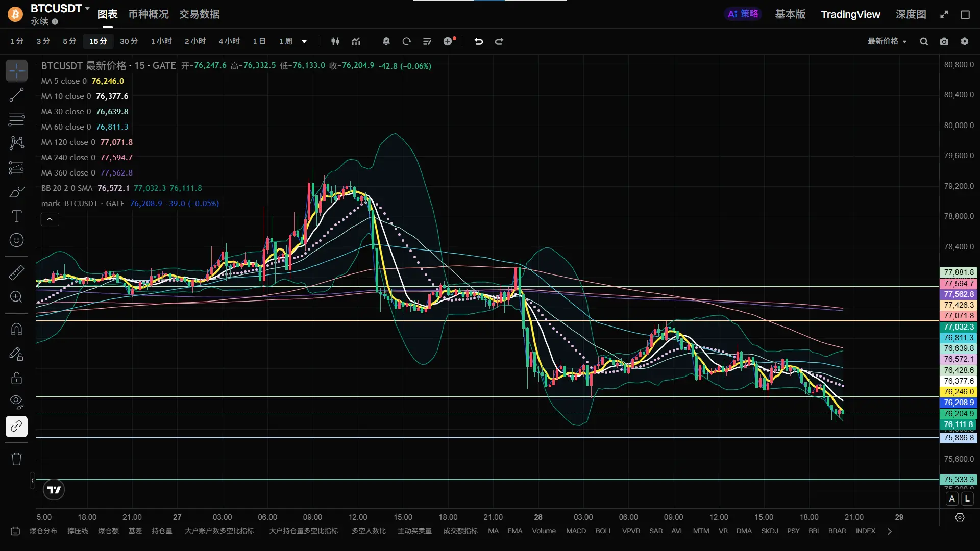Collapse the indicator legend chevron
Screen dimensions: 980x551
[x=50, y=219]
